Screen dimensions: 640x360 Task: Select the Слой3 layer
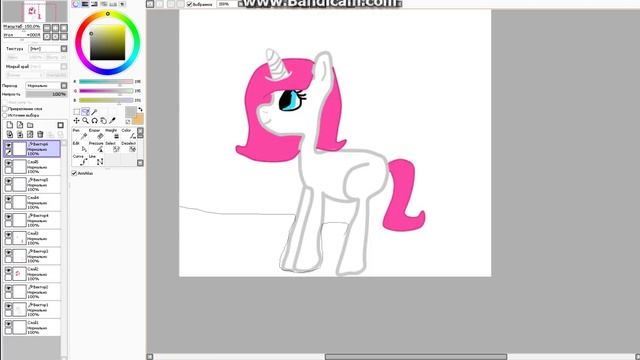click(x=32, y=238)
